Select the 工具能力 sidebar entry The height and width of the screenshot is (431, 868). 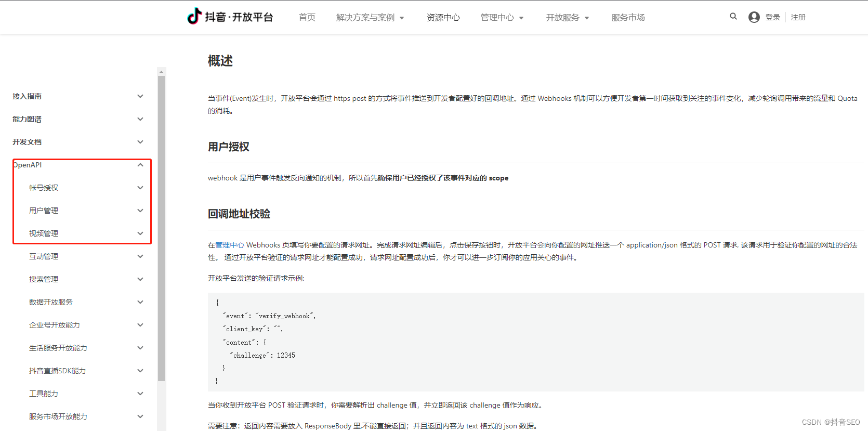tap(44, 394)
